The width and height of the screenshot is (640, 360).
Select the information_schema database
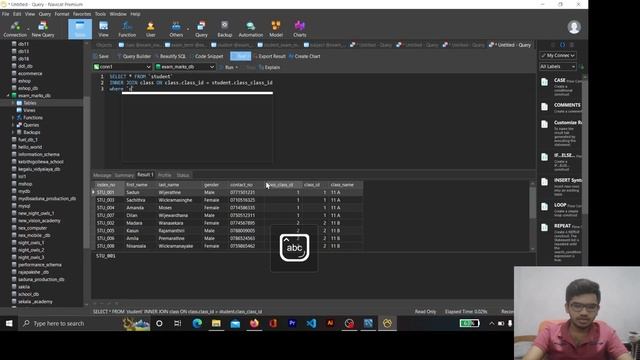(x=39, y=154)
